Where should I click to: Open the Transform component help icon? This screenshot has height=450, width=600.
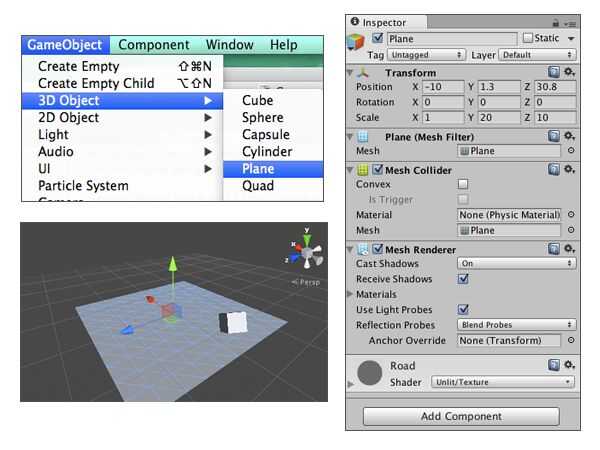pos(553,72)
